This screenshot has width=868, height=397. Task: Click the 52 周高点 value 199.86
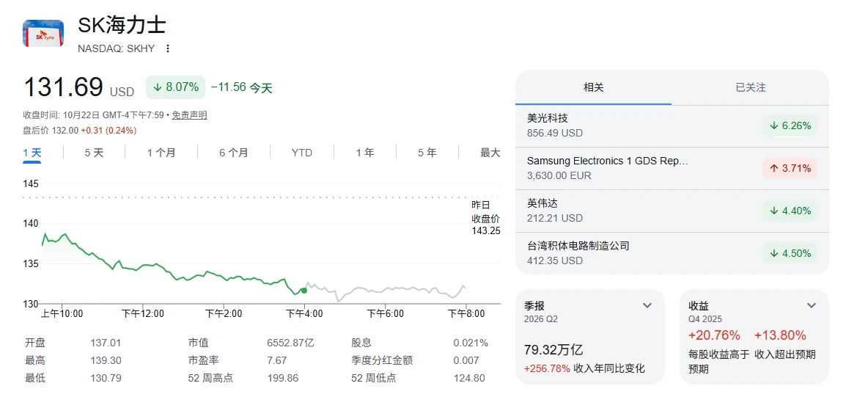282,379
